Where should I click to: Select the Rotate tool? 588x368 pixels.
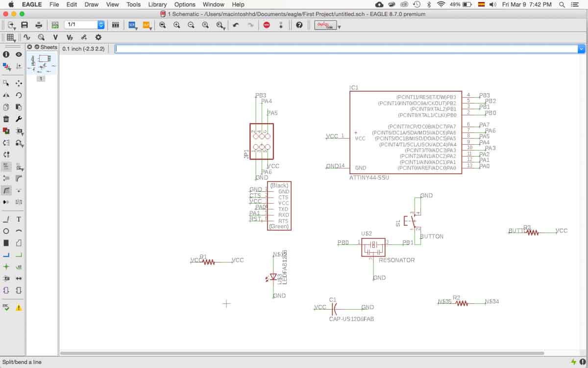19,95
